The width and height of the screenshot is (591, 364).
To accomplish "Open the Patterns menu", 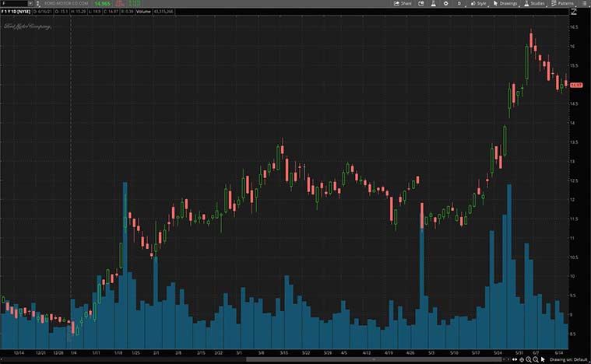I will [564, 4].
